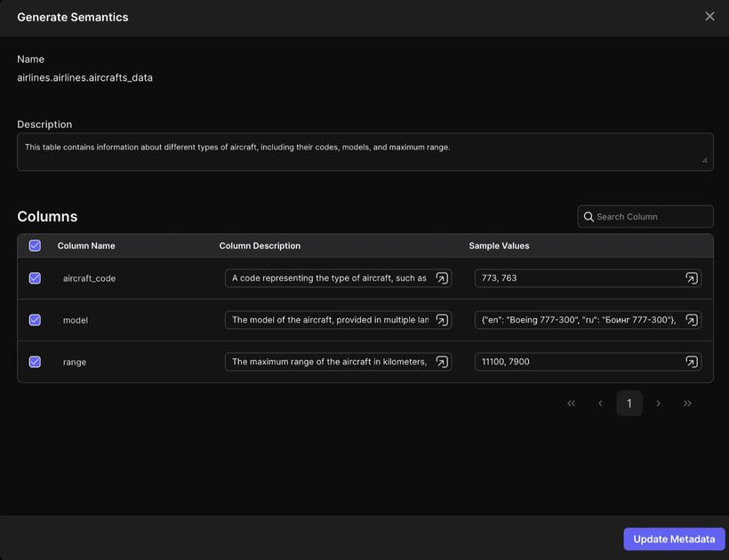Screen dimensions: 729x560
Task: Go to the first page of columns
Action: (572, 403)
